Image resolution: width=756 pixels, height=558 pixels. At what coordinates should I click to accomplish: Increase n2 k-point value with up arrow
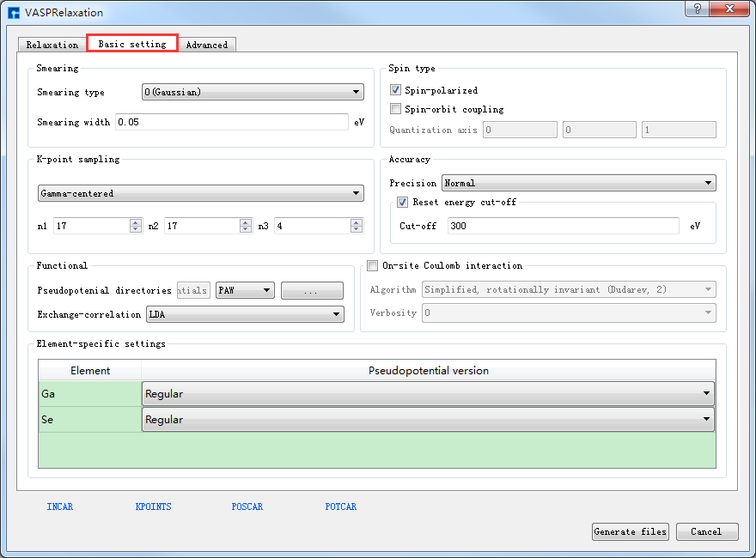[246, 222]
